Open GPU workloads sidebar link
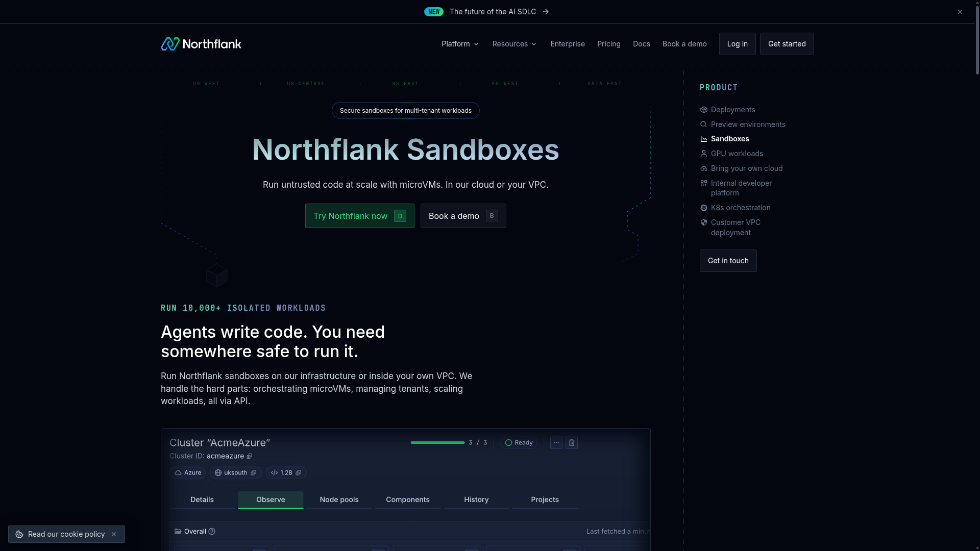This screenshot has width=980, height=551. coord(737,154)
